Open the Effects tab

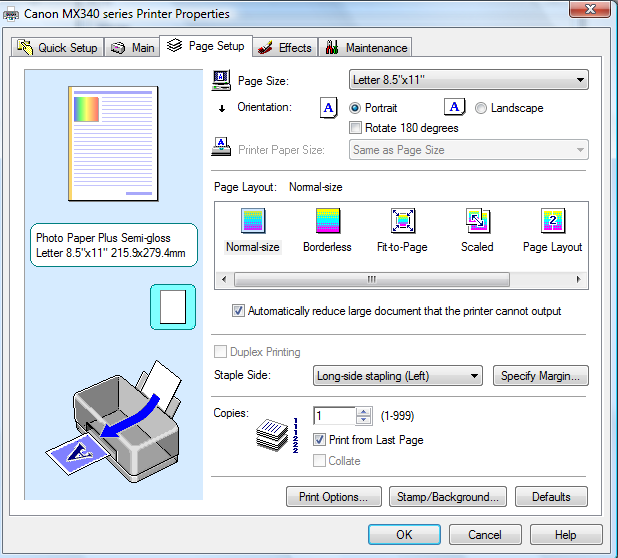285,48
